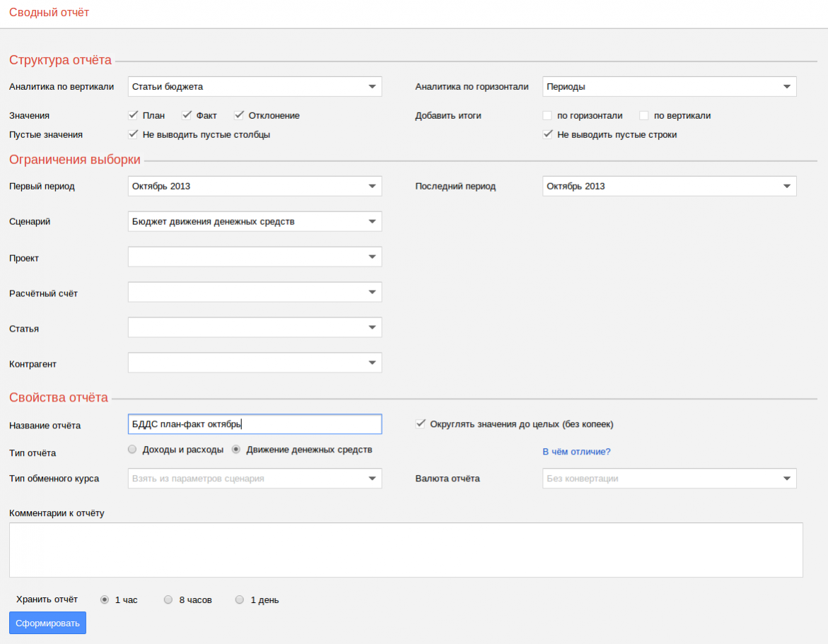The width and height of the screenshot is (828, 644).
Task: Uncheck the План checkbox
Action: click(133, 115)
